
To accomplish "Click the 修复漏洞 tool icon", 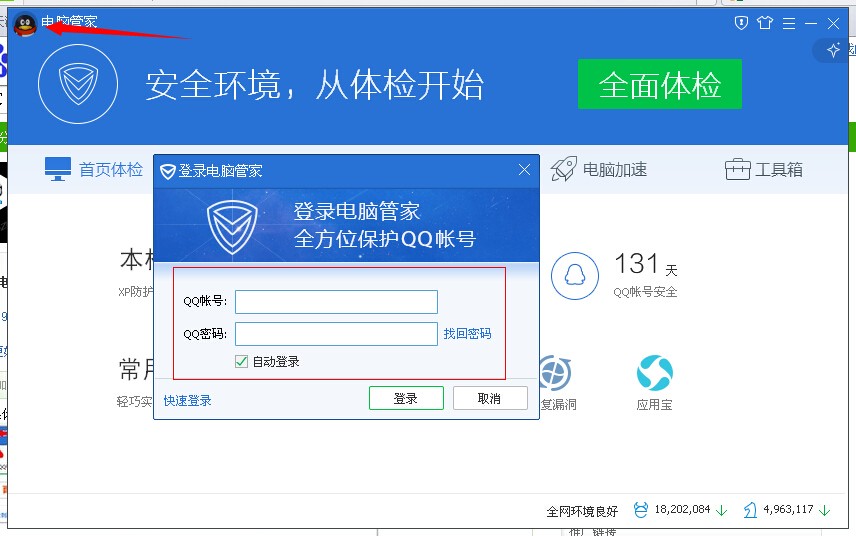I will pyautogui.click(x=555, y=373).
